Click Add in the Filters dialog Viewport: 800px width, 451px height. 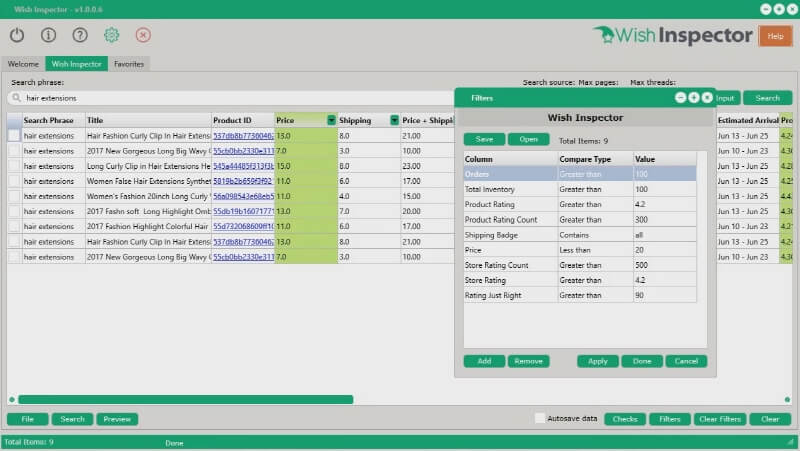[484, 361]
